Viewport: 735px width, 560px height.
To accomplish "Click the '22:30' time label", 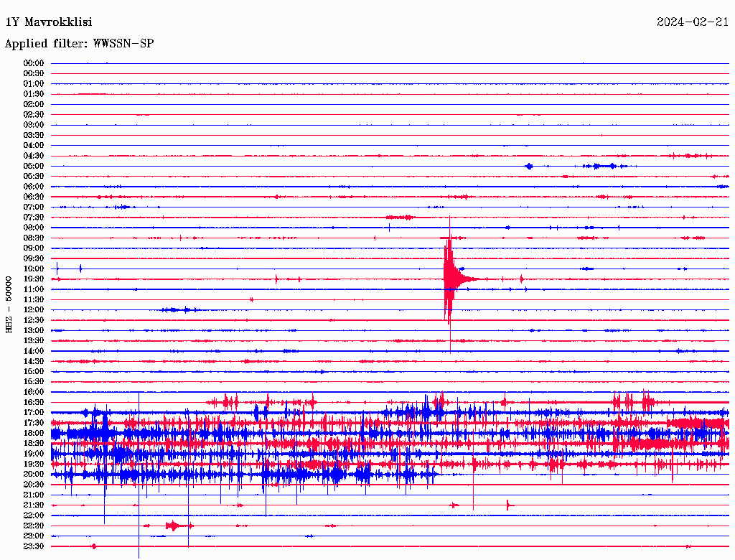I will point(33,526).
